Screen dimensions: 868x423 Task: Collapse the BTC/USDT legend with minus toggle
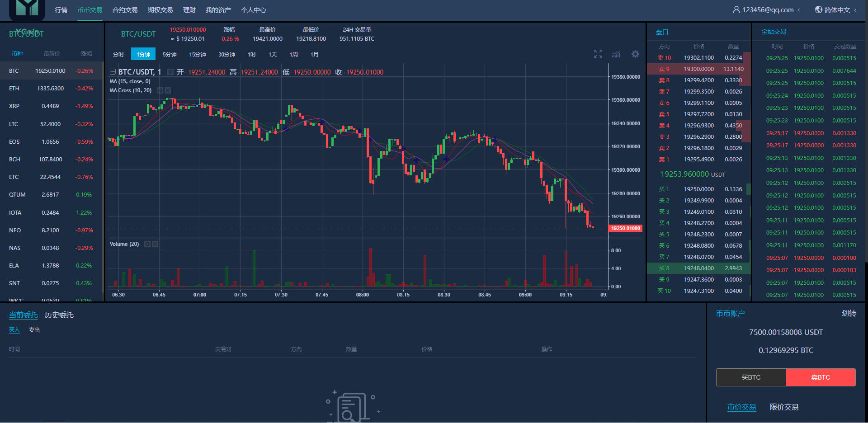[x=113, y=71]
